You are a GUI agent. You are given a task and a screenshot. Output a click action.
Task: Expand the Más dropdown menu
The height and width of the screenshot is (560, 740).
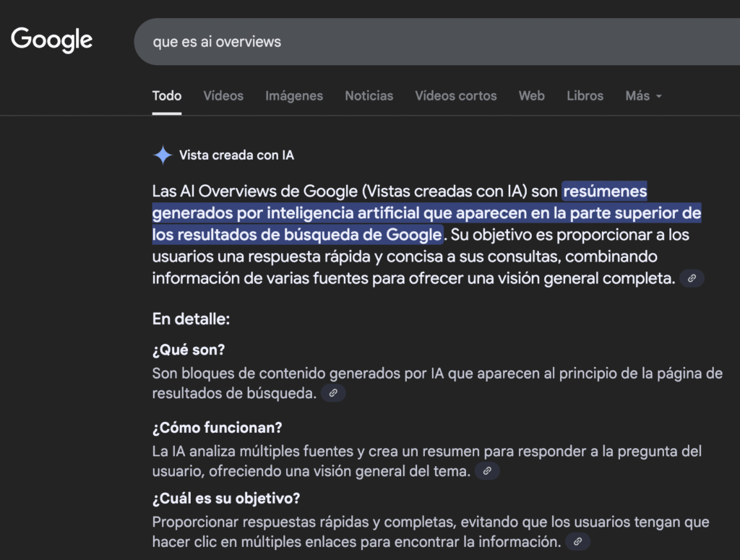643,95
